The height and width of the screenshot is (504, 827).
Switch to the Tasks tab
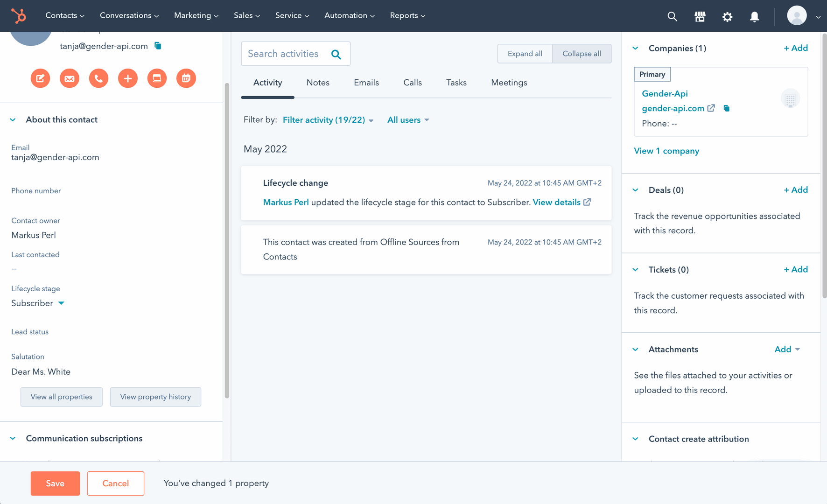click(456, 83)
